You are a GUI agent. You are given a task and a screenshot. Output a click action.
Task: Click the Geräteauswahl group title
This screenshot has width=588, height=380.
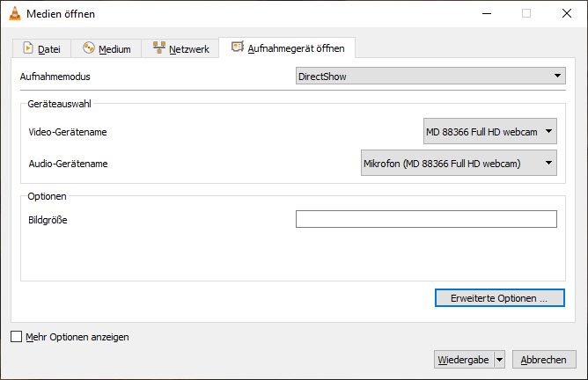pos(59,104)
